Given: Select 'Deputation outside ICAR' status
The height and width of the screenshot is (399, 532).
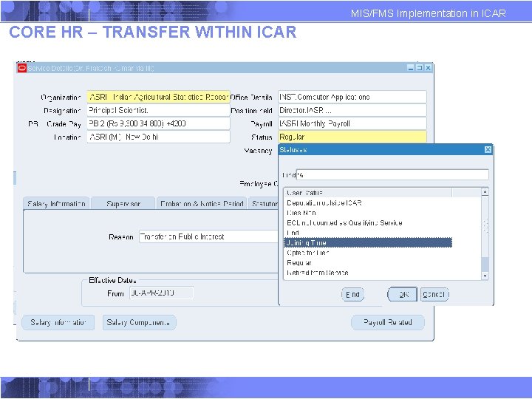Looking at the screenshot, I should coord(368,203).
